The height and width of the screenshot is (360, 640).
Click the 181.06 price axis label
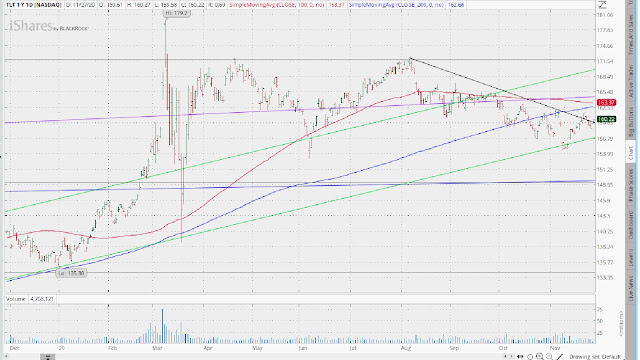tap(605, 15)
